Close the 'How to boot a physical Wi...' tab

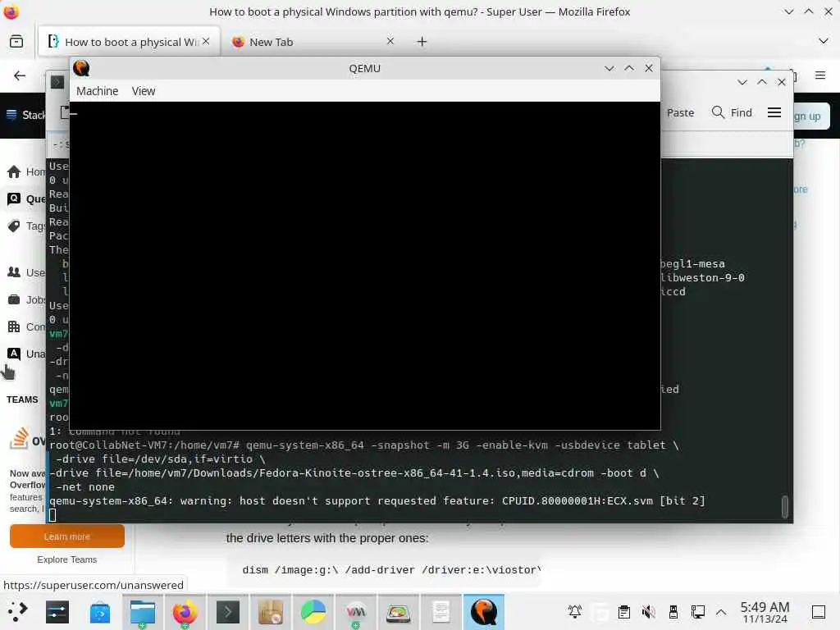point(206,41)
